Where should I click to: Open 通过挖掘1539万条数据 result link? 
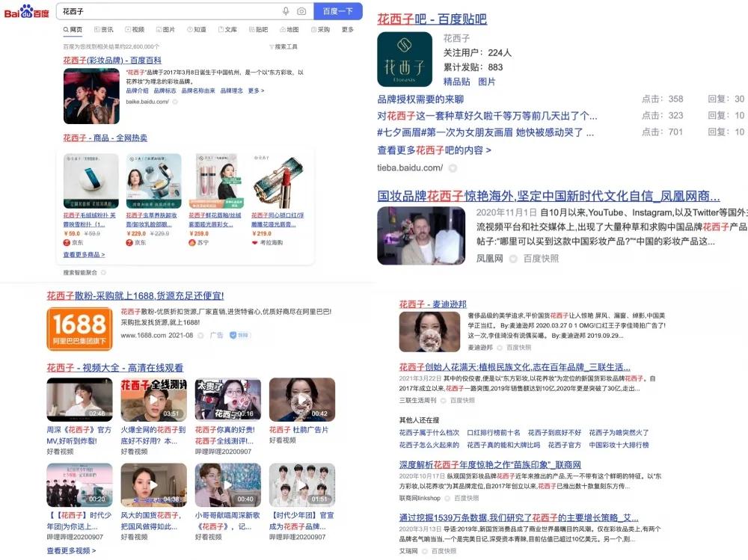518,518
